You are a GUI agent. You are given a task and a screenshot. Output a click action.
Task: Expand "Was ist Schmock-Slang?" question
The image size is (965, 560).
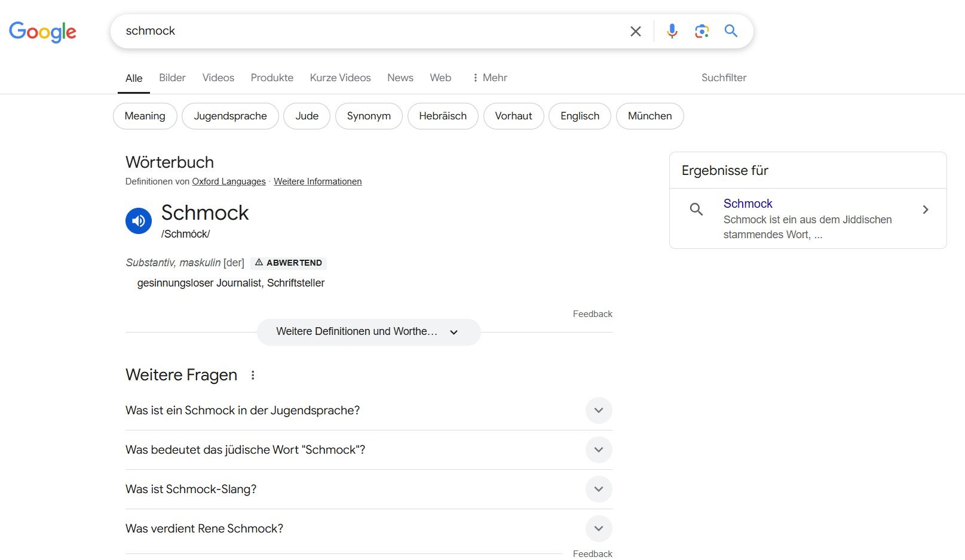tap(599, 490)
